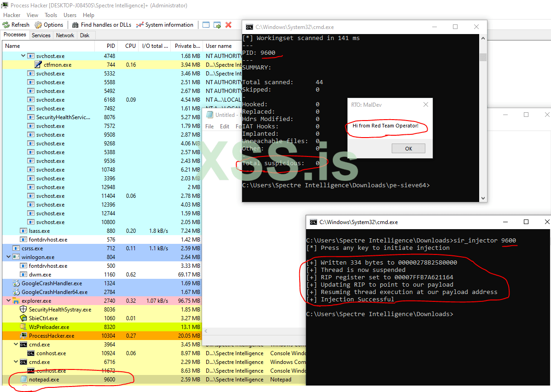The width and height of the screenshot is (551, 392).
Task: Click the Refresh toolbar button
Action: pos(16,24)
